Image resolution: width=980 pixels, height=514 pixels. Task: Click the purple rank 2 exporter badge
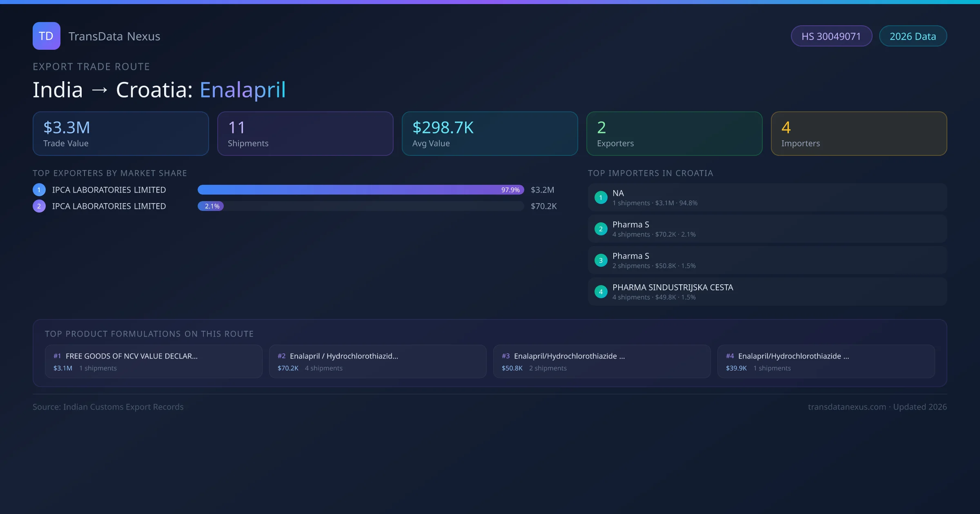coord(39,206)
